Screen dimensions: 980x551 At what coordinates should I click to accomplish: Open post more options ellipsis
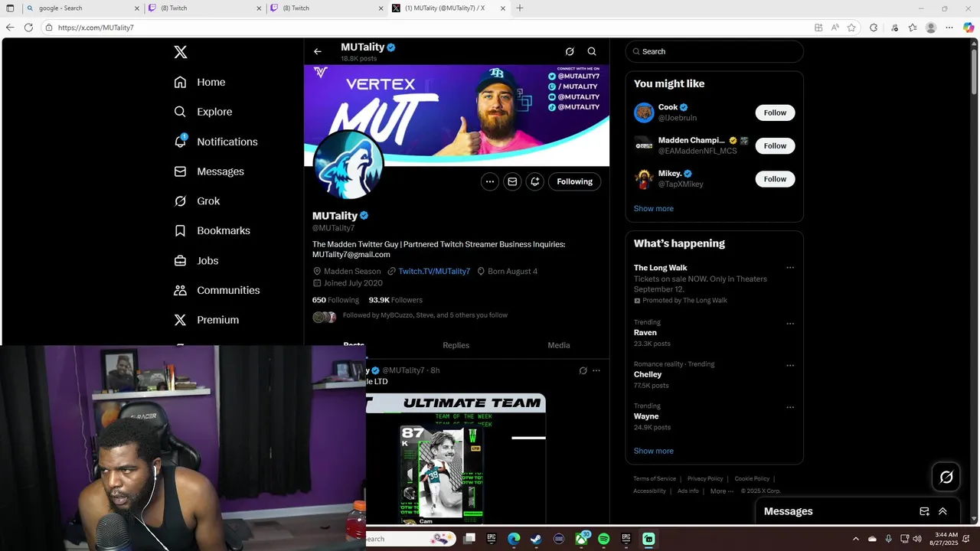596,370
